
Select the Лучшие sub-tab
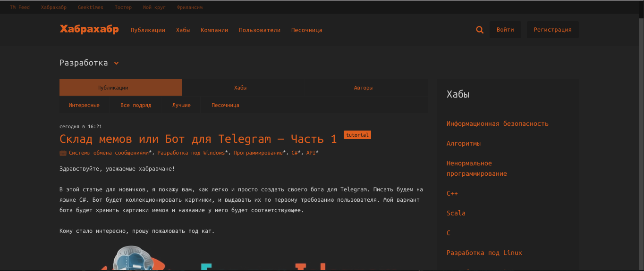[x=181, y=105]
